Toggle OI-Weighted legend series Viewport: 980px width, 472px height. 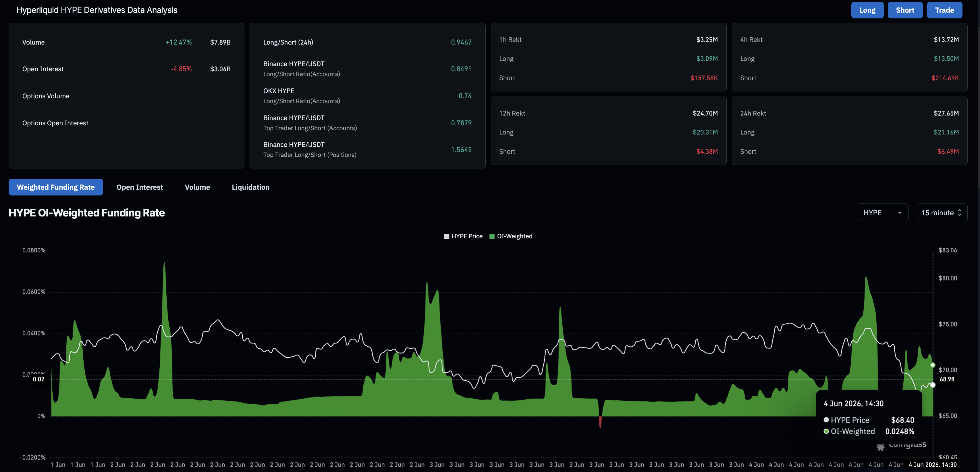click(511, 236)
